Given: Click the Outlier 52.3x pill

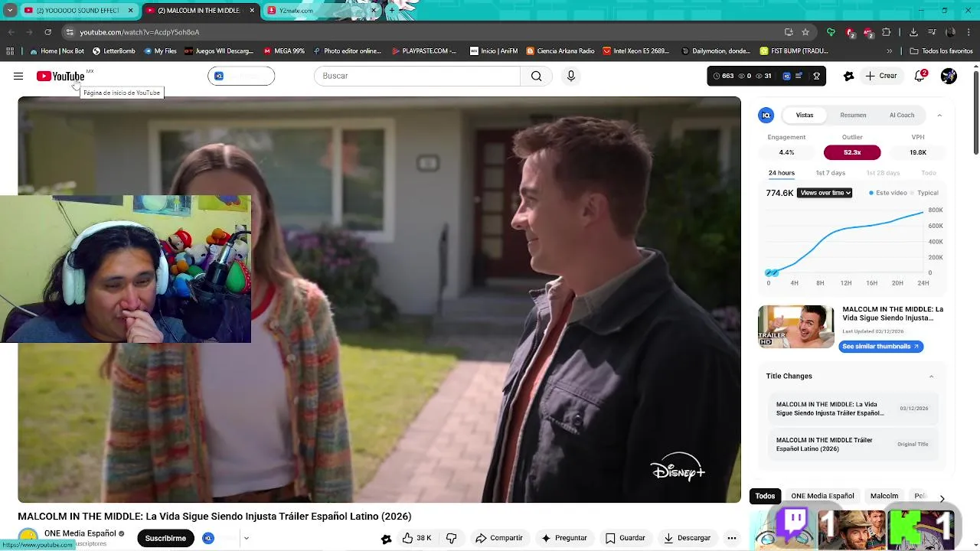Looking at the screenshot, I should click(852, 152).
